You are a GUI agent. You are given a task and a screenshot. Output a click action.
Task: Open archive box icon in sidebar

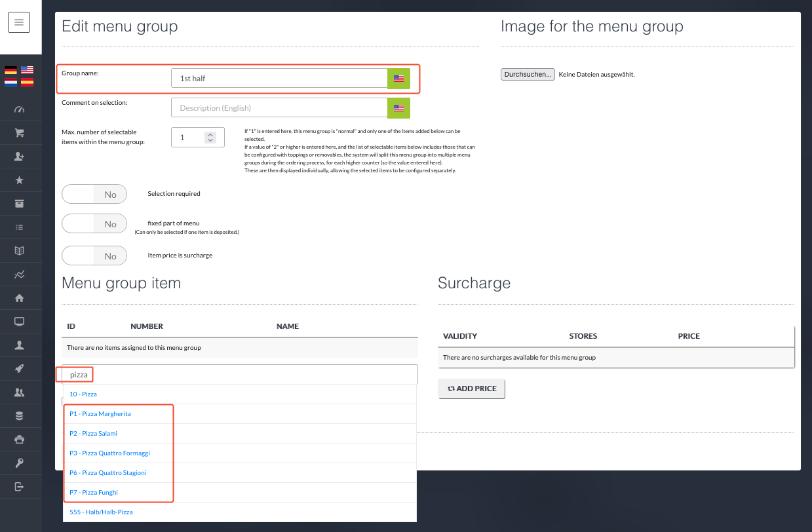point(19,203)
